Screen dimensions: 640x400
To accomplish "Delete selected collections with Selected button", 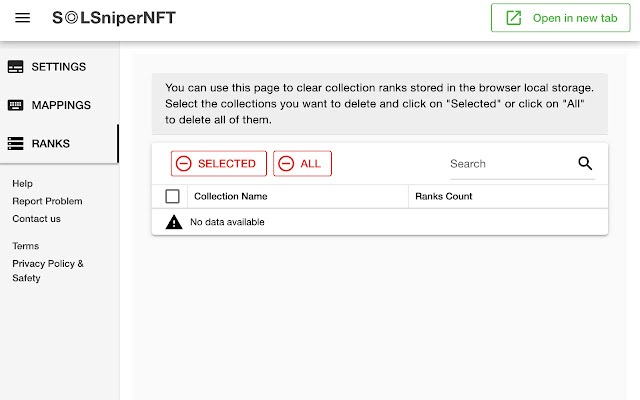I will point(219,164).
